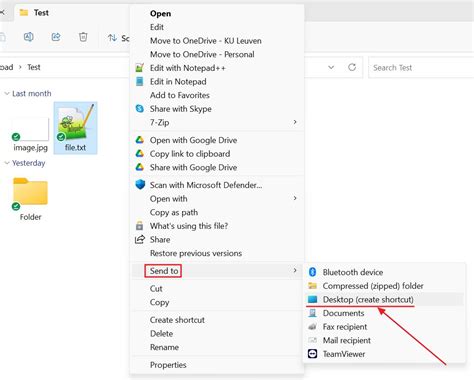Open the Sort toolbar button
Image resolution: width=474 pixels, height=380 pixels.
point(118,38)
